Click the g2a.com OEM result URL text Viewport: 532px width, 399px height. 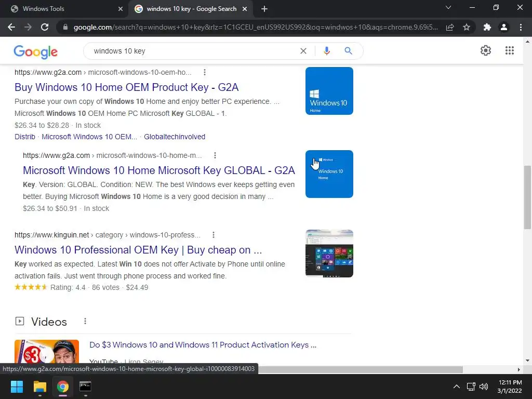(x=103, y=72)
